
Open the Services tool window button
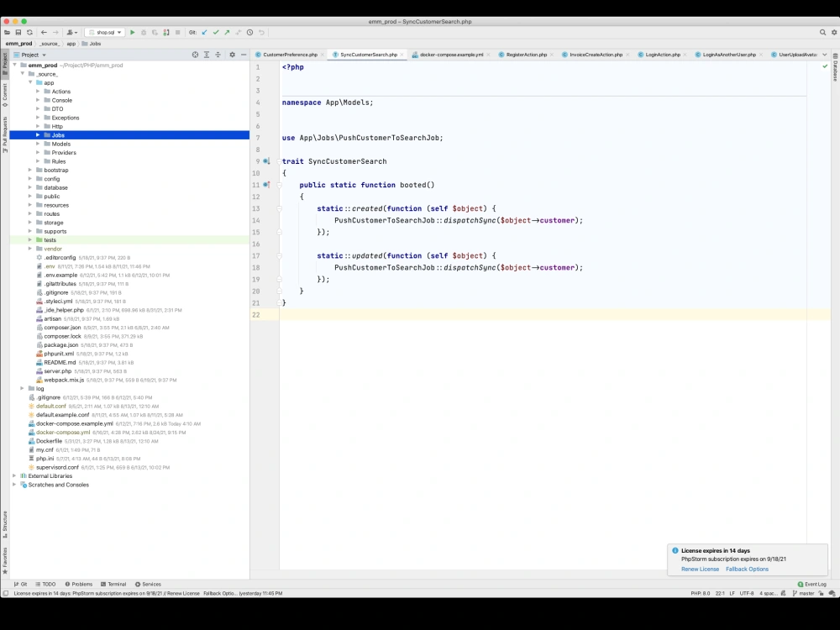148,584
